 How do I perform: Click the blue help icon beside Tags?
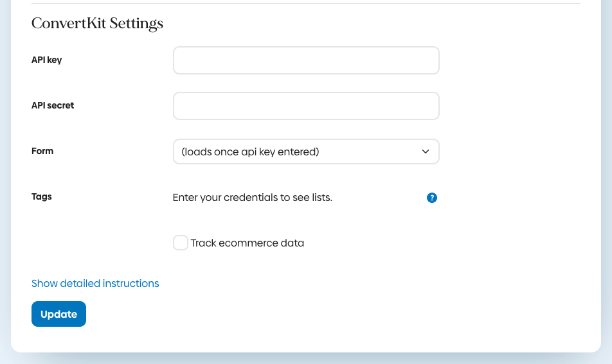(432, 198)
